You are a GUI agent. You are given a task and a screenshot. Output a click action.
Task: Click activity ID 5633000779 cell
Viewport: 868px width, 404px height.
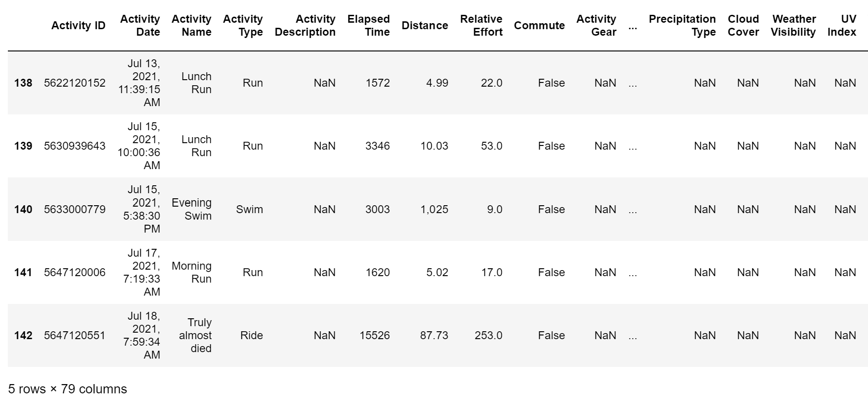coord(75,209)
